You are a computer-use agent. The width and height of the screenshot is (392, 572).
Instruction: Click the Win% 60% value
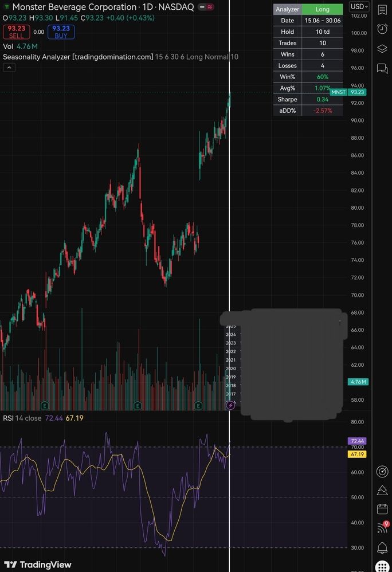pos(322,77)
